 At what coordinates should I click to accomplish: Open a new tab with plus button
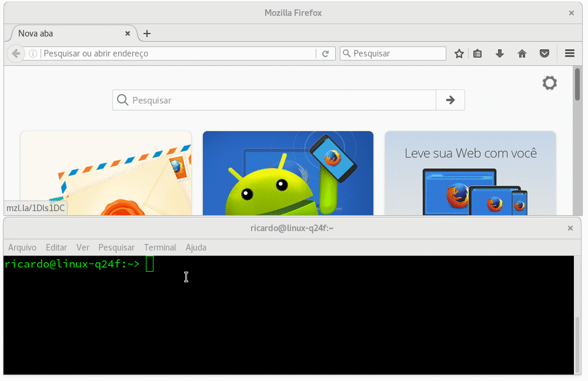147,34
